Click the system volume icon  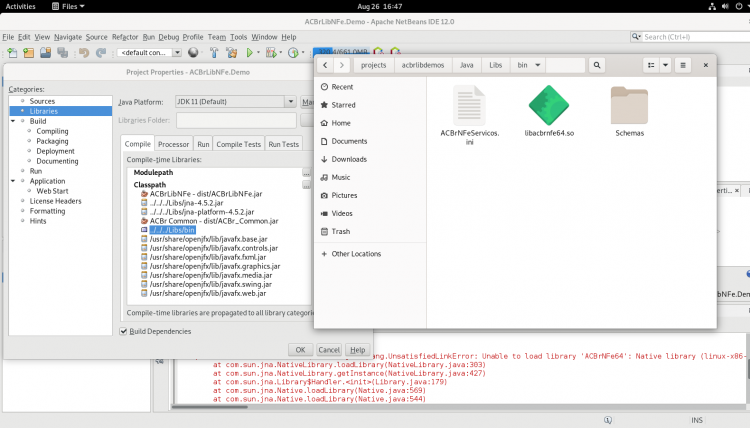[x=725, y=6]
